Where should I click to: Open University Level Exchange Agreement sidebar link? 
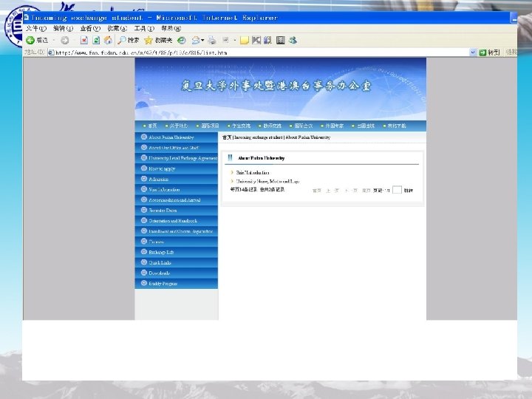point(183,158)
